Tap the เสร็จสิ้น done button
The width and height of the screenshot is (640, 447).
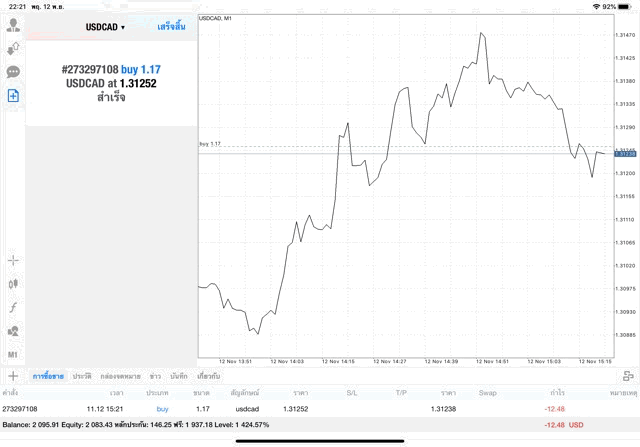[171, 27]
